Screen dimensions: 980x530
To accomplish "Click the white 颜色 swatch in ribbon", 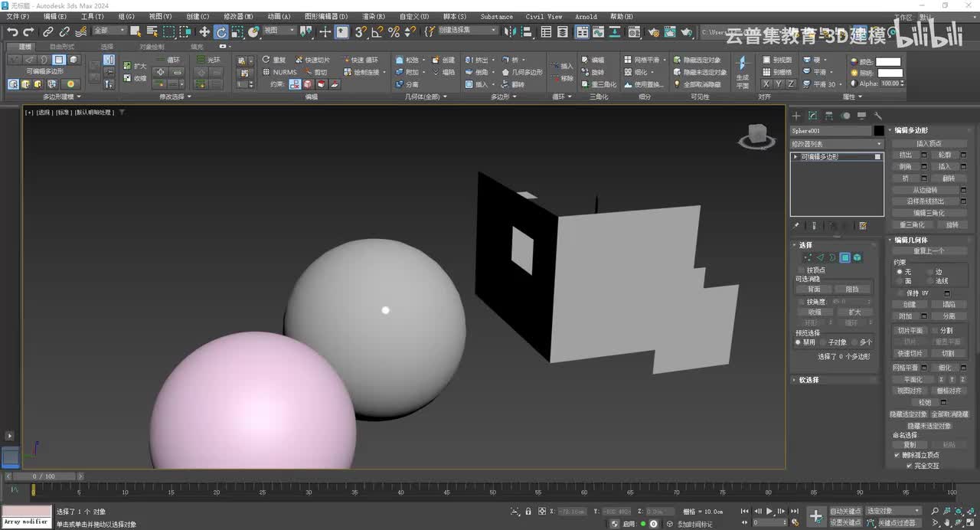I will pos(889,62).
